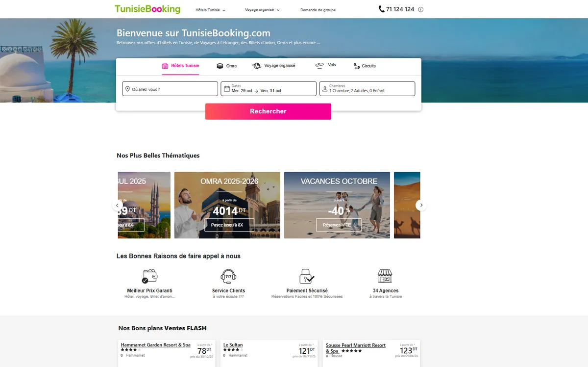
Task: Show next thématiques with right arrow
Action: pyautogui.click(x=421, y=205)
